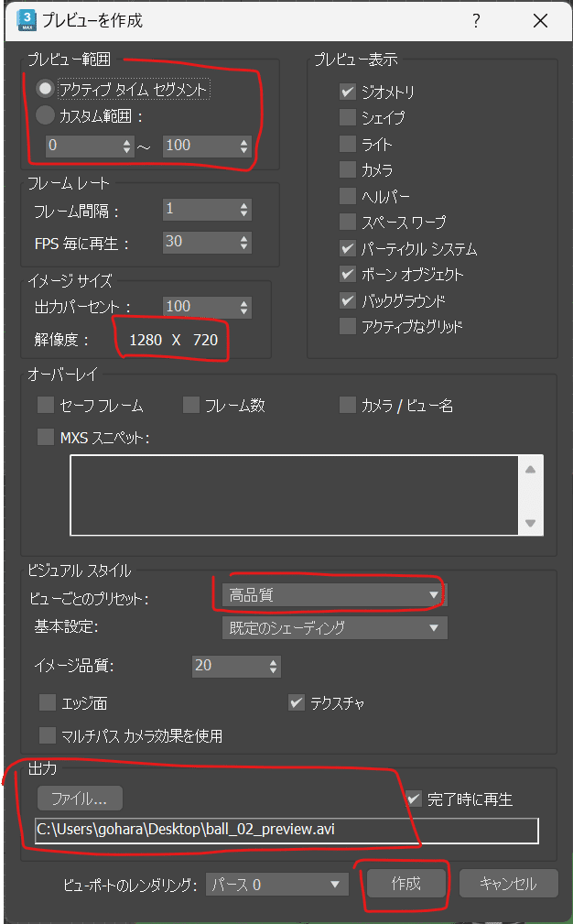Open the ビューごとのプリセット dropdown showing 高品質
The height and width of the screenshot is (924, 573).
click(x=334, y=595)
